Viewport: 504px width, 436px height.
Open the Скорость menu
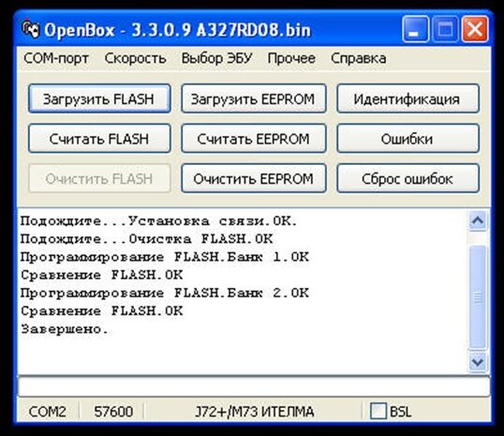(x=135, y=58)
